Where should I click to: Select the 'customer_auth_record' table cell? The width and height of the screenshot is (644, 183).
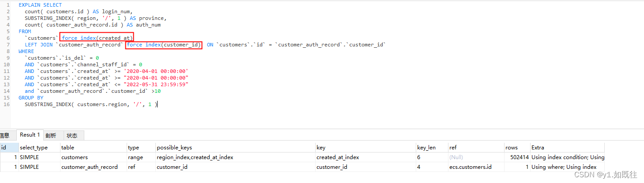tap(93, 167)
